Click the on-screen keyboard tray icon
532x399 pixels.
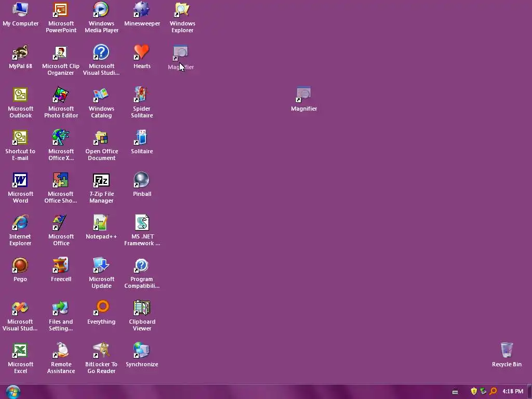455,392
